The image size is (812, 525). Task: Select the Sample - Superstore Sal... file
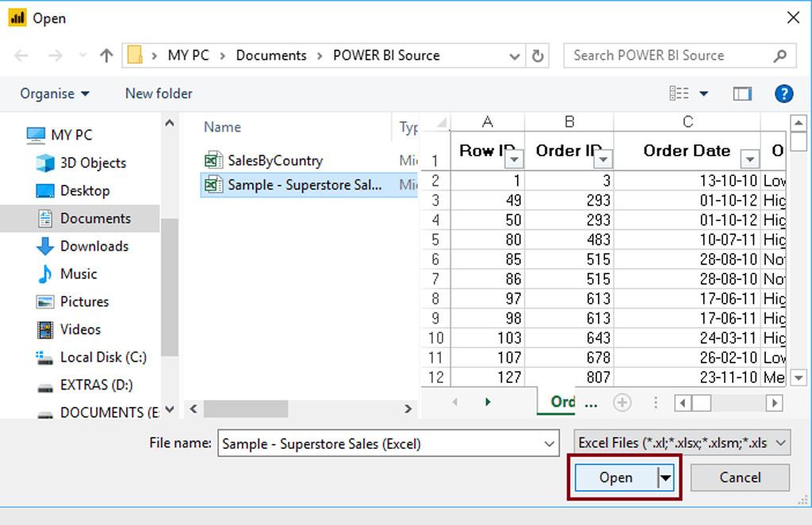(304, 185)
